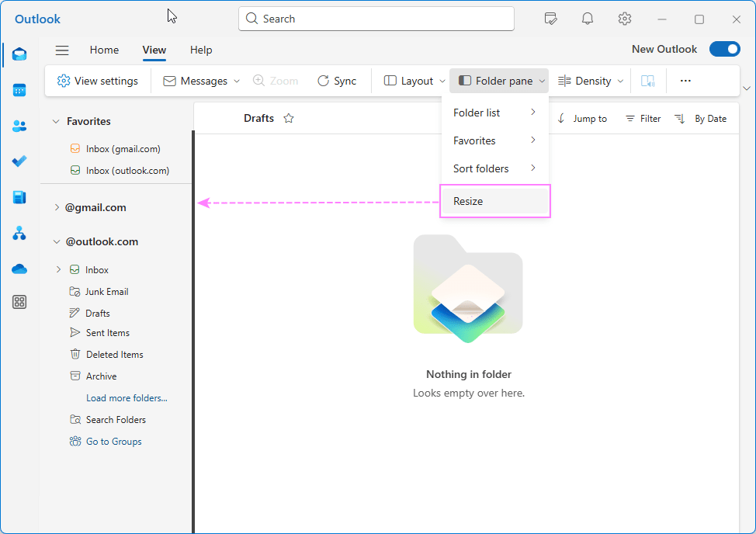
Task: Click the Sync button
Action: click(x=337, y=81)
